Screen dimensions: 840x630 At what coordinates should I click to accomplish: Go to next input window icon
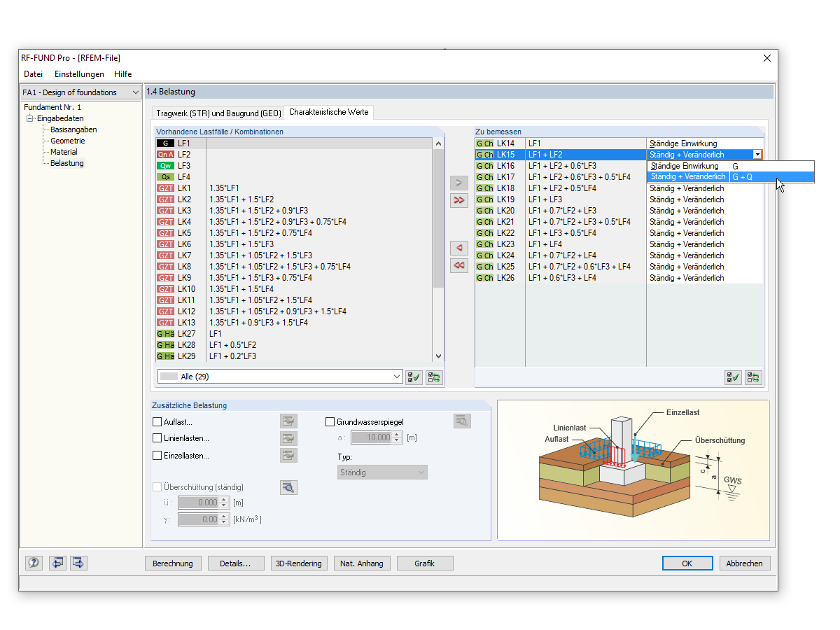point(78,563)
